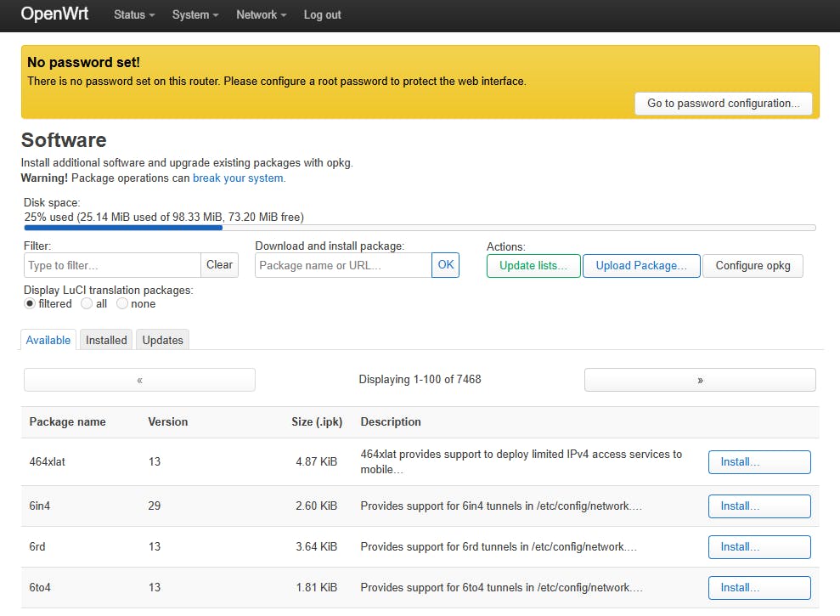The image size is (840, 616).
Task: Log out of the router
Action: click(x=322, y=15)
